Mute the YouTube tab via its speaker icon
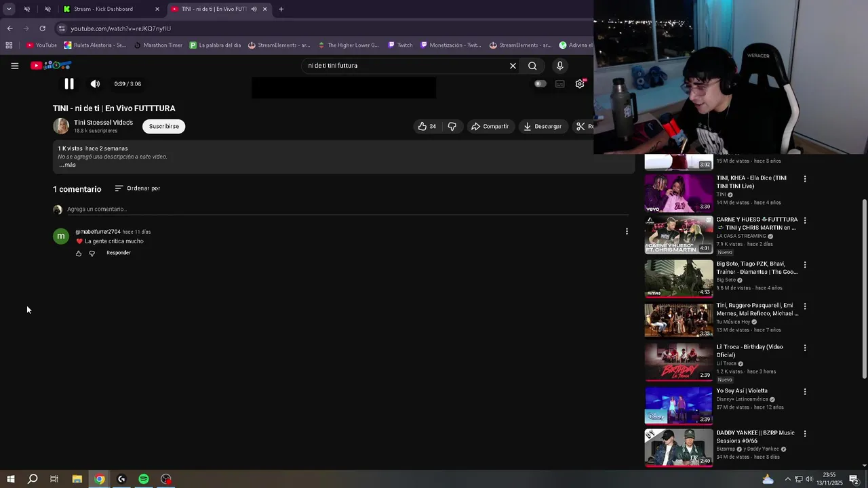This screenshot has width=868, height=488. click(254, 9)
